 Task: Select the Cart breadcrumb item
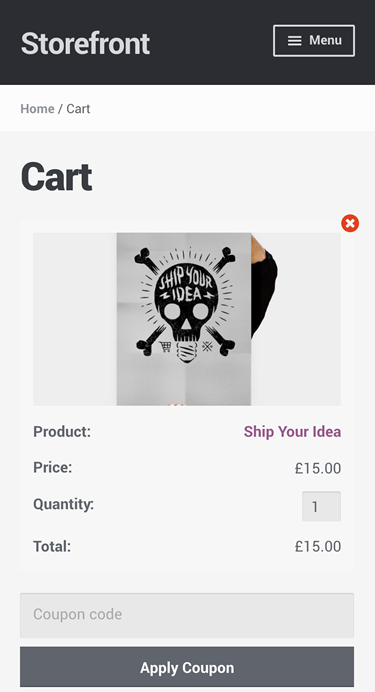78,109
